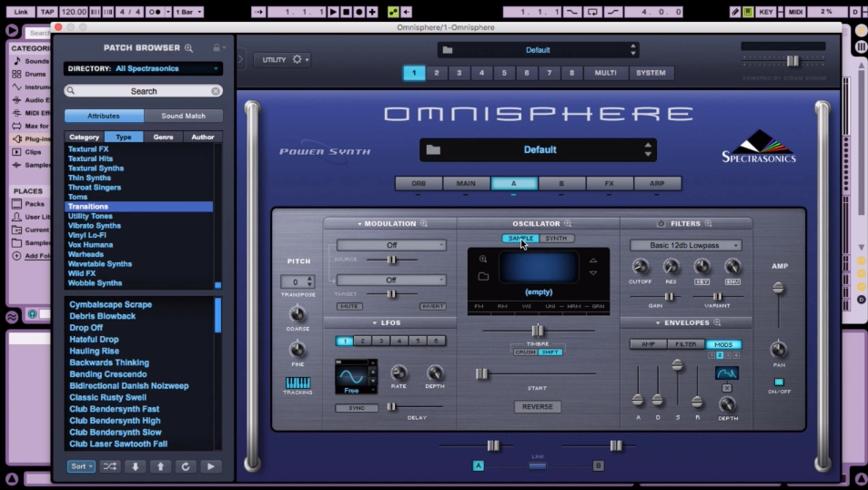Zoom into Modulation section
Screen dimensions: 868x490
pos(423,223)
